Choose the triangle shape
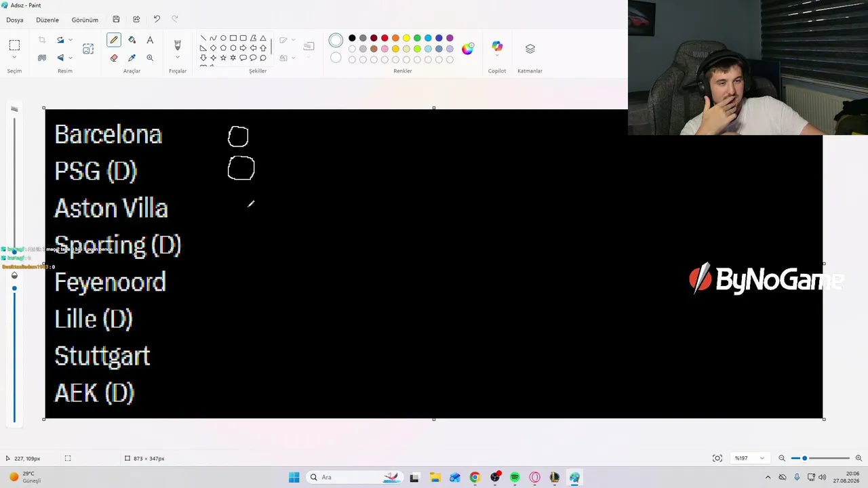Viewport: 868px width, 488px height. point(263,39)
